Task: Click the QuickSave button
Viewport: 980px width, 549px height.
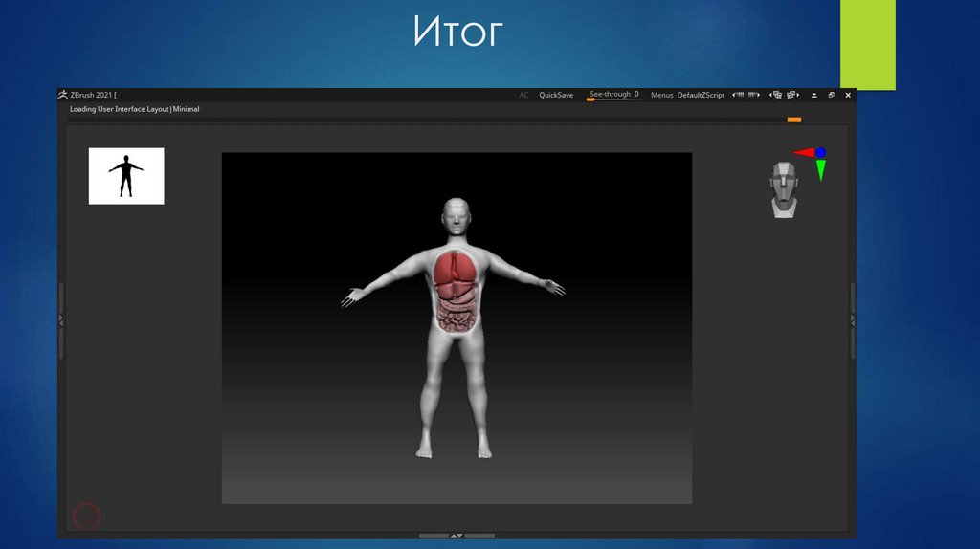Action: [556, 95]
